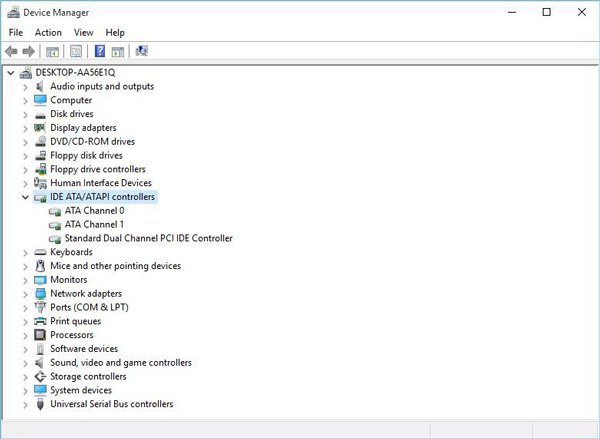
Task: Click the Print queues printer icon
Action: pyautogui.click(x=40, y=321)
